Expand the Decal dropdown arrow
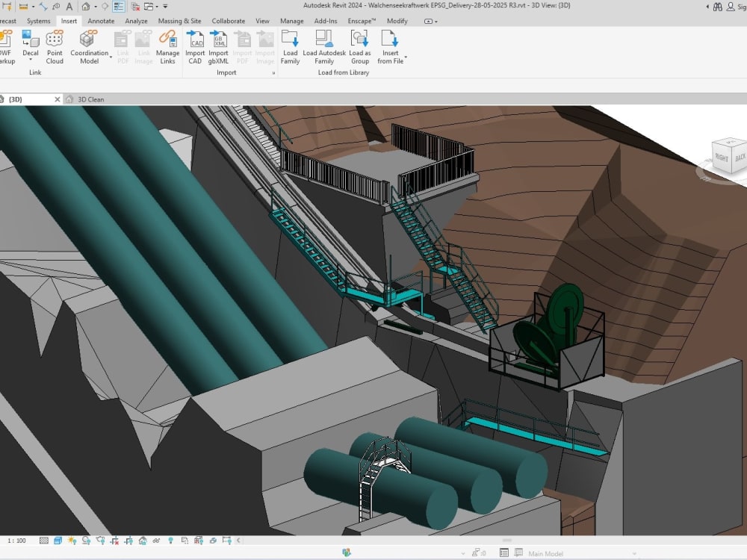This screenshot has width=747, height=560. [x=31, y=60]
